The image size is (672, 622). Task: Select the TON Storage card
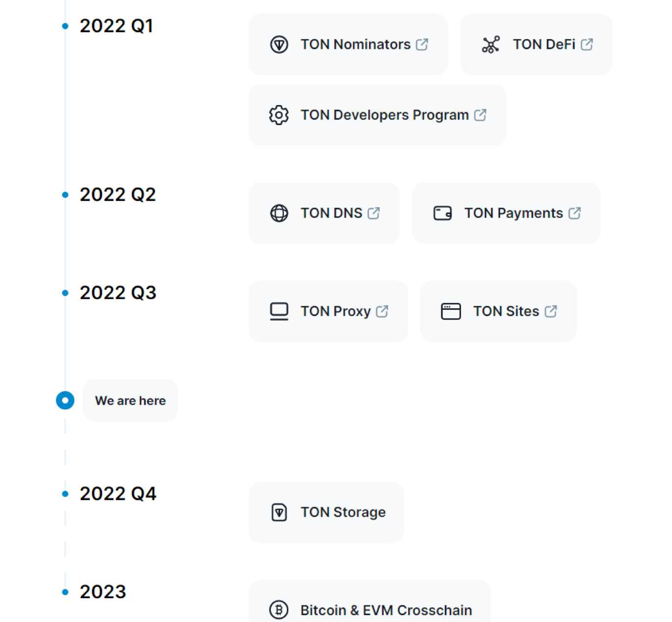coord(326,512)
